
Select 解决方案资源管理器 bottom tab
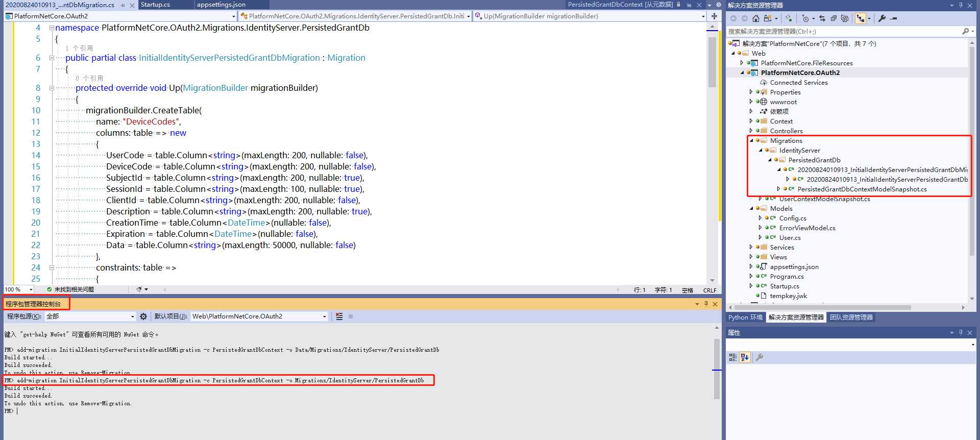[796, 317]
